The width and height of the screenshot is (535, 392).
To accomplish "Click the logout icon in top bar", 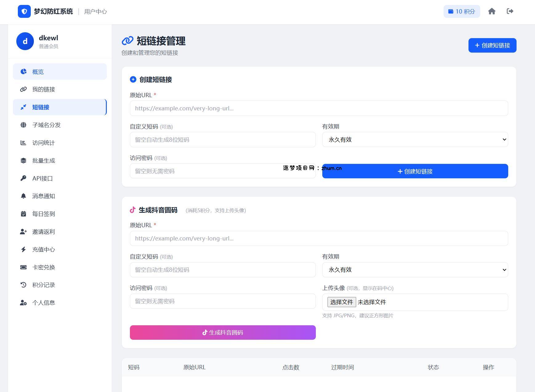I will click(x=510, y=11).
